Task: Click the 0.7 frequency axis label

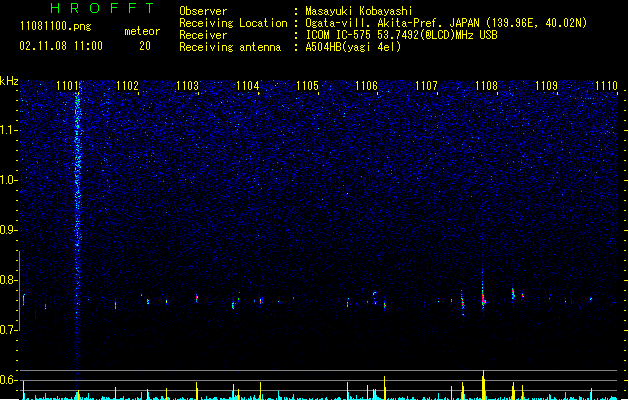Action: pyautogui.click(x=8, y=330)
